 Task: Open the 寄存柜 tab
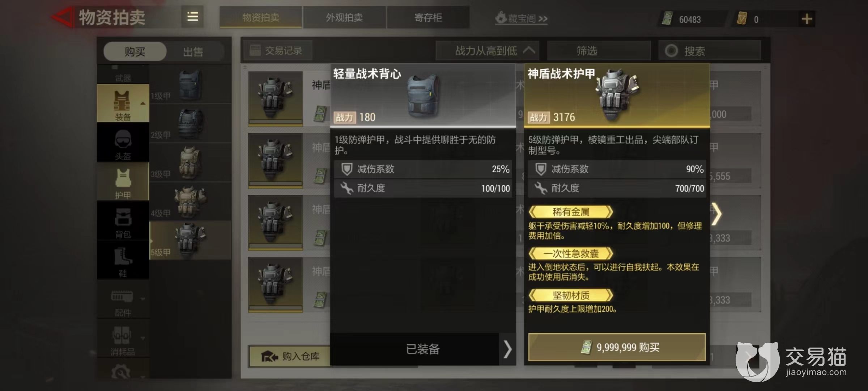click(428, 17)
